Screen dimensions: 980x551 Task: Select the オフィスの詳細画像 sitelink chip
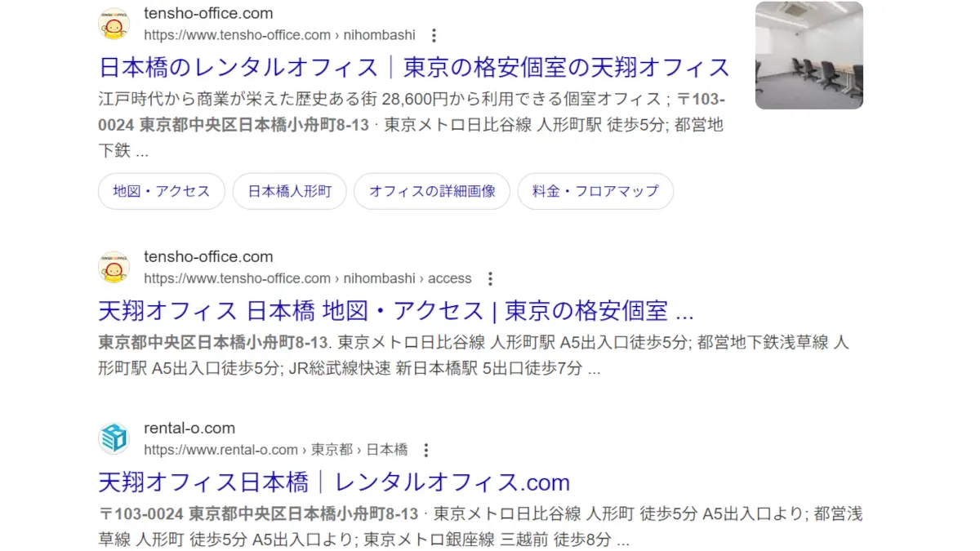pos(432,191)
